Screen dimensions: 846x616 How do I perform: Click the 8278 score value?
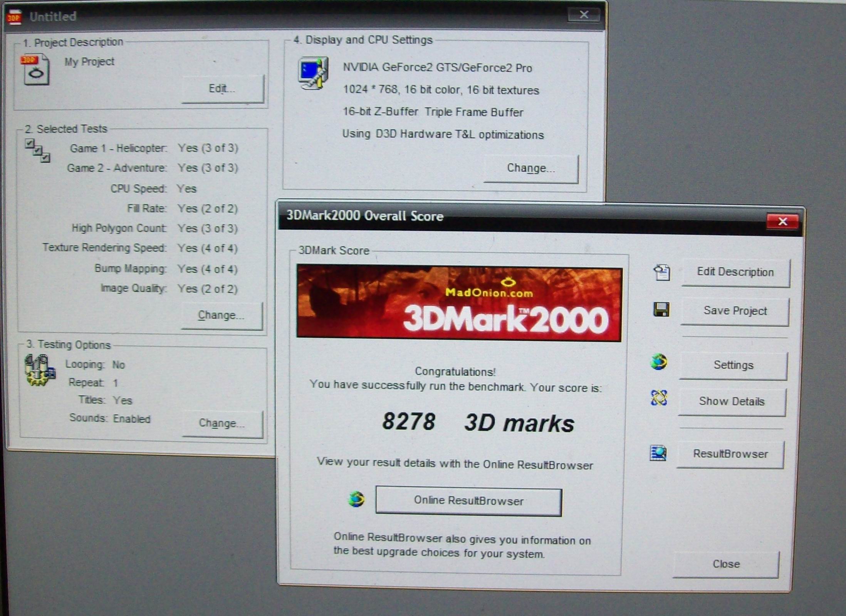(x=409, y=421)
